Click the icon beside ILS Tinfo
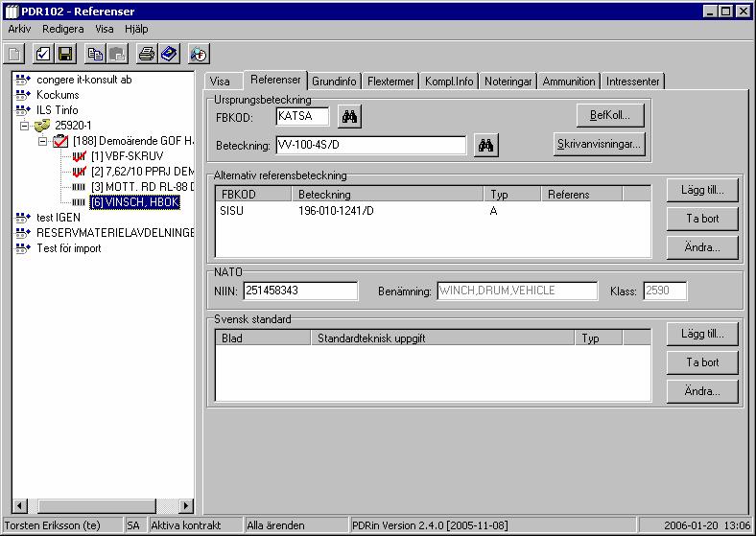Viewport: 756px width, 536px height. [x=23, y=110]
